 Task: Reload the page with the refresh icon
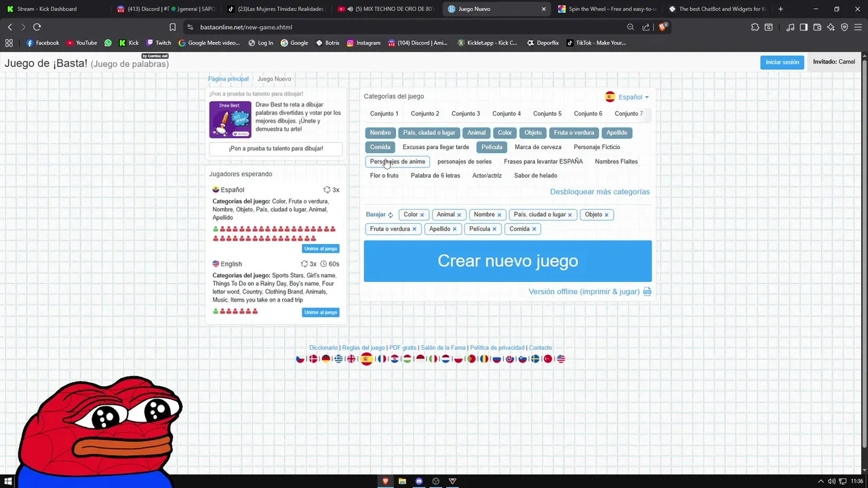37,27
